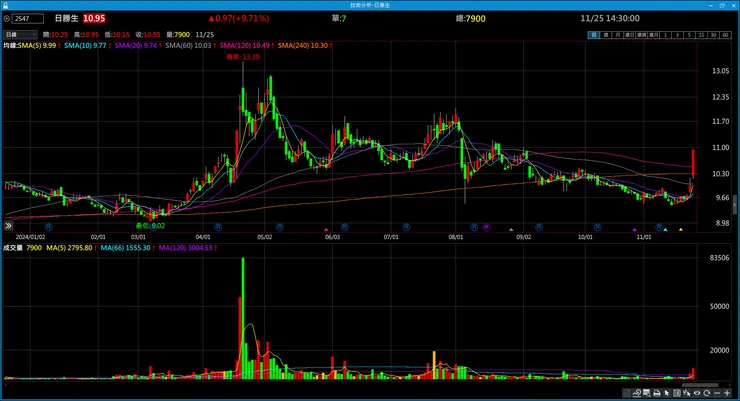This screenshot has height=401, width=740.
Task: Click the last red candlestick at chart right
Action: click(x=693, y=163)
